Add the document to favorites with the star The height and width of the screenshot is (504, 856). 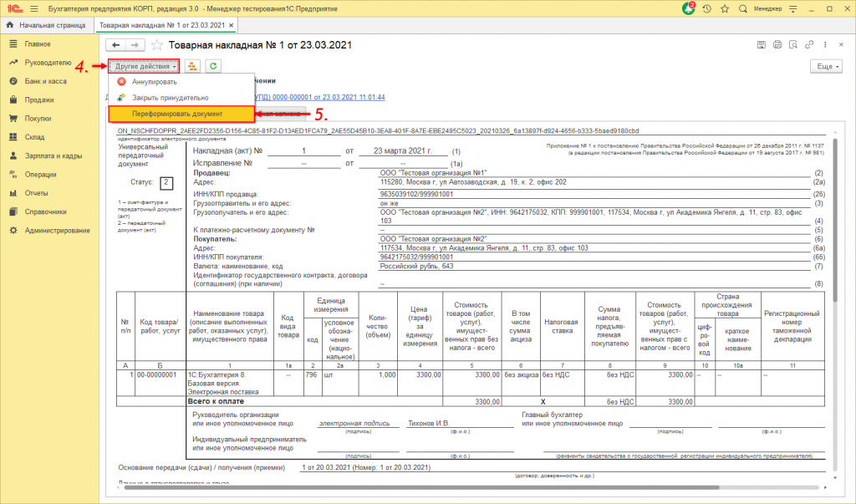coord(156,44)
